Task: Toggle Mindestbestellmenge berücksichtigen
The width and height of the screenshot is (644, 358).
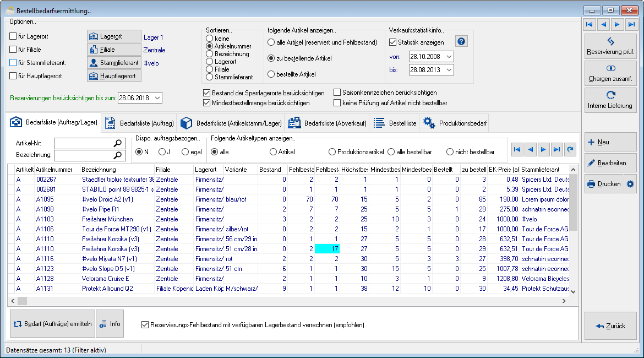Action: [206, 103]
